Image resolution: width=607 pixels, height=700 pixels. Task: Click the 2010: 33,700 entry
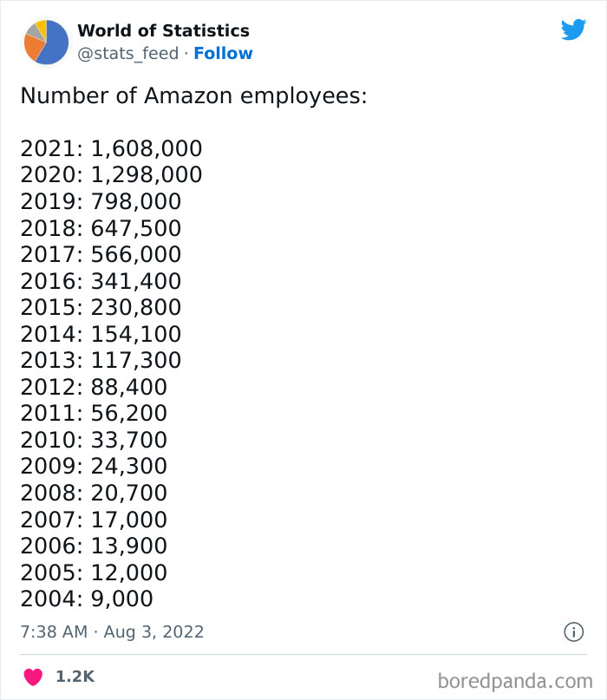93,440
